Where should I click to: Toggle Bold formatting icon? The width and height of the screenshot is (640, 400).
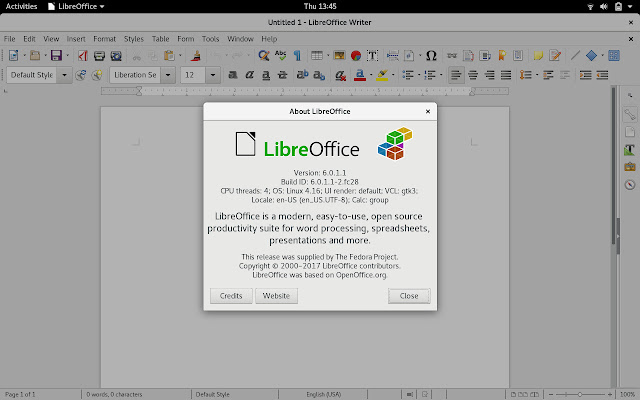pyautogui.click(x=233, y=75)
